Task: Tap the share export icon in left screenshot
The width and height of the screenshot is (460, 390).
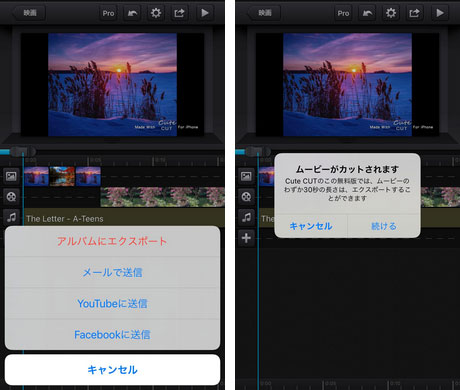Action: (x=179, y=13)
